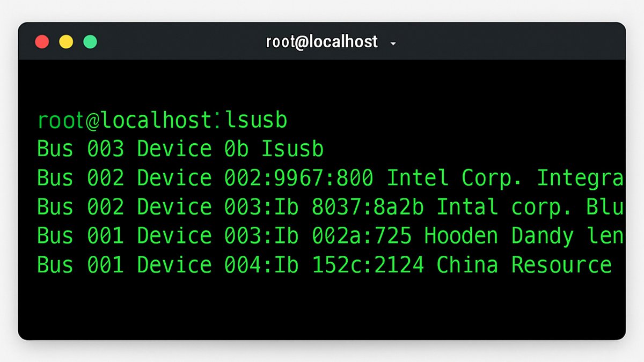
Task: Open the dropdown arrow beside root@localhost title
Action: click(393, 43)
